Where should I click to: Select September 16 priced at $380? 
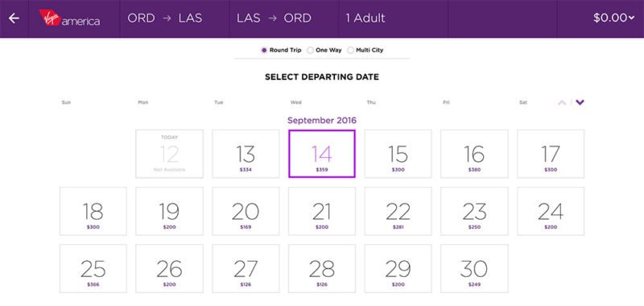[x=474, y=154]
